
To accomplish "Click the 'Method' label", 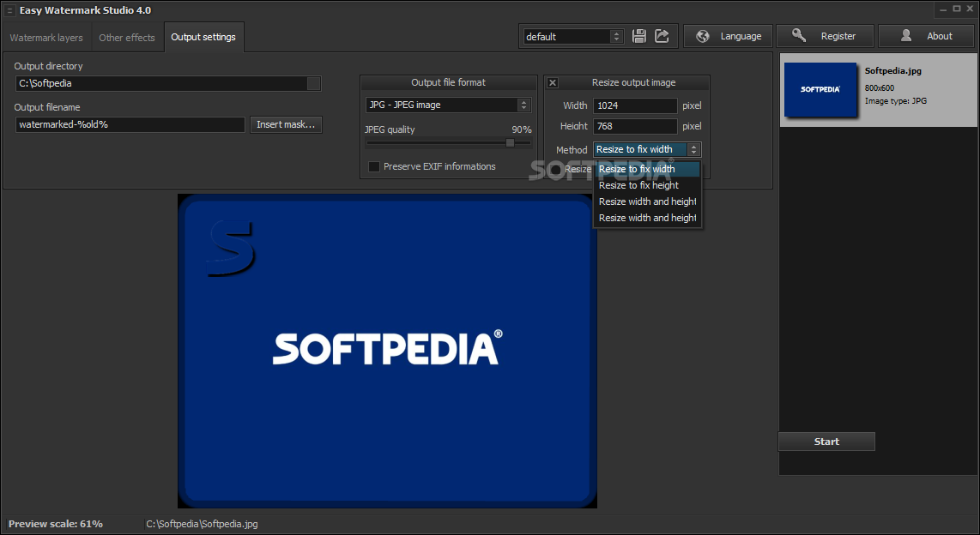I will pos(572,150).
